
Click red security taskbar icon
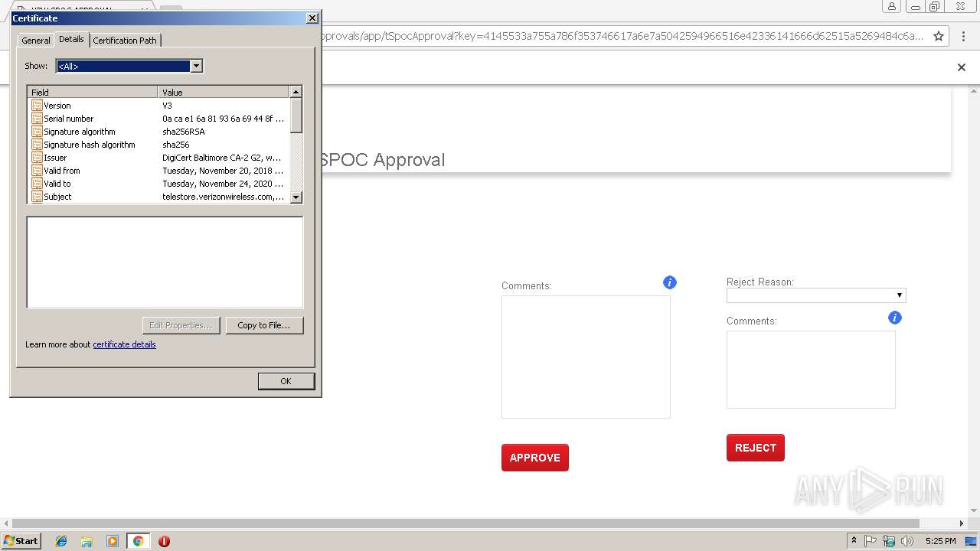click(x=164, y=541)
